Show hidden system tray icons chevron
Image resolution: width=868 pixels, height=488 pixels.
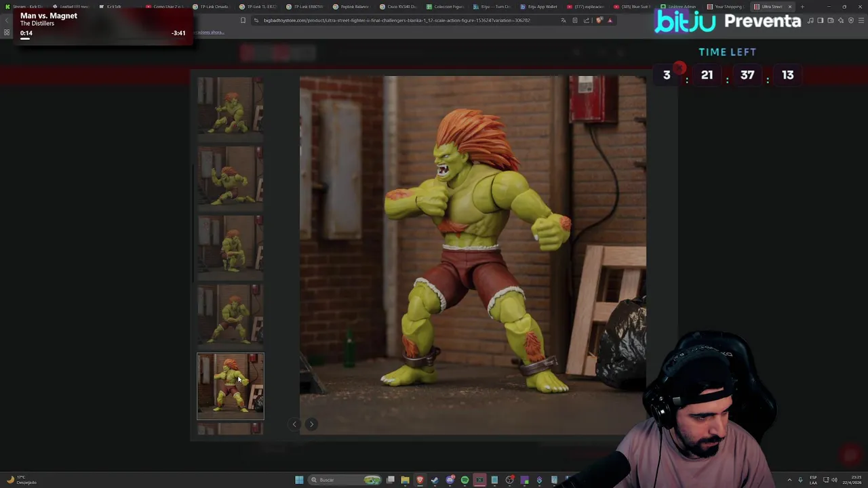click(789, 480)
